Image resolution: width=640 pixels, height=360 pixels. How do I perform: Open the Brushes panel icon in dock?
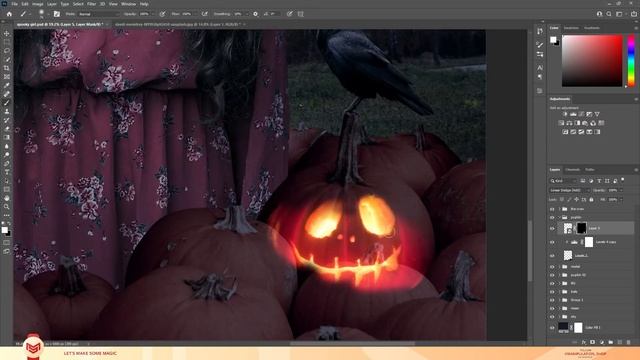tap(540, 44)
